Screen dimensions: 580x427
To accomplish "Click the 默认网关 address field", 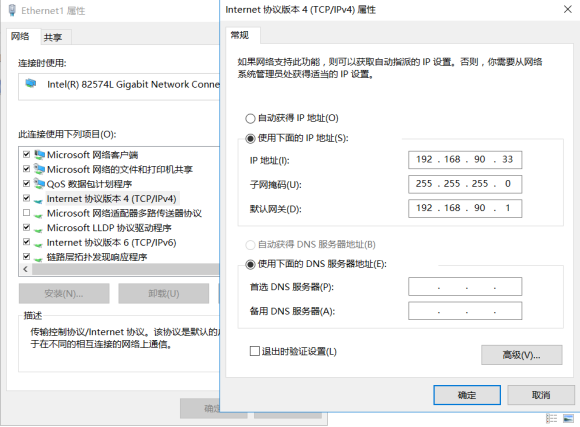I will click(465, 208).
